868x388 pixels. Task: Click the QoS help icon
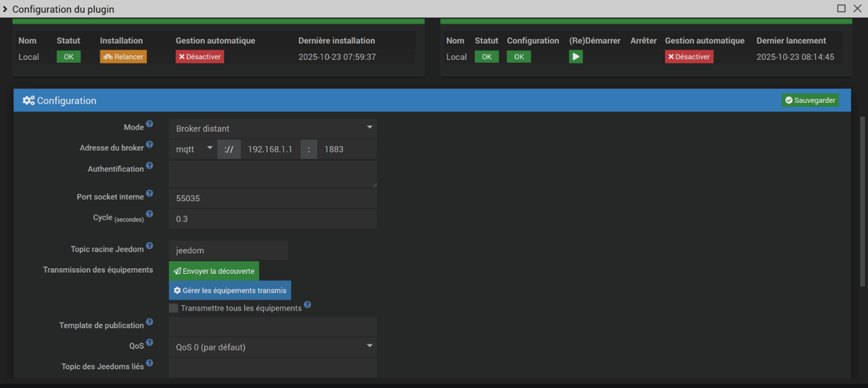(x=149, y=343)
